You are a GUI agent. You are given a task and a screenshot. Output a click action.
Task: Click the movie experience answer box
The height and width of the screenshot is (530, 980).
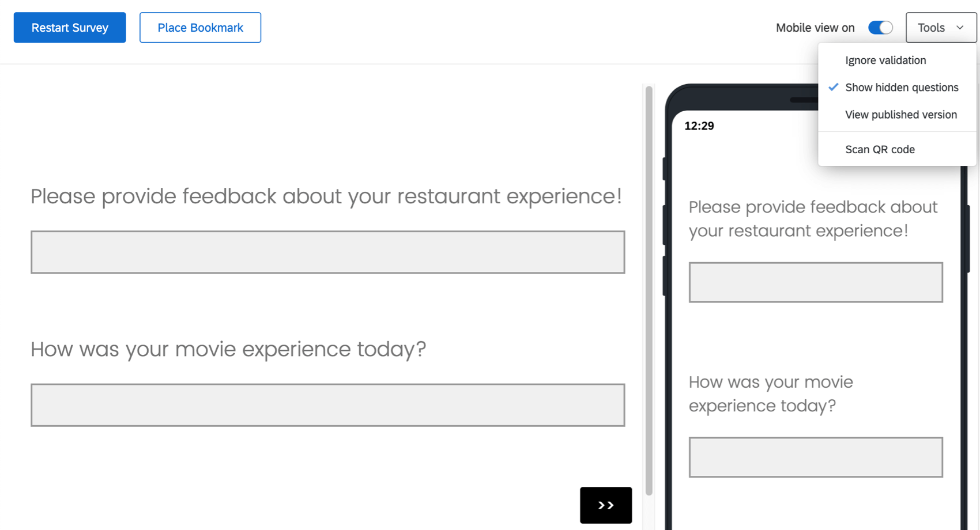pyautogui.click(x=327, y=405)
